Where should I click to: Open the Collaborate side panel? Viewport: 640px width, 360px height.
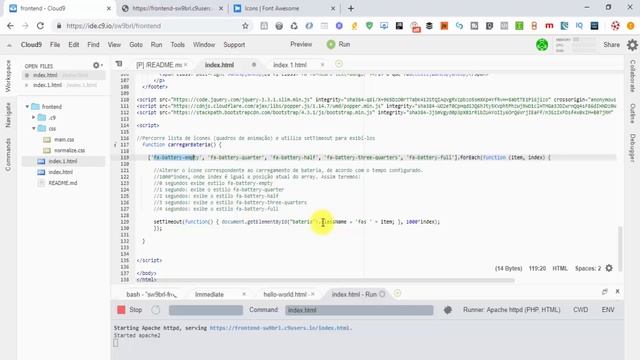point(632,76)
